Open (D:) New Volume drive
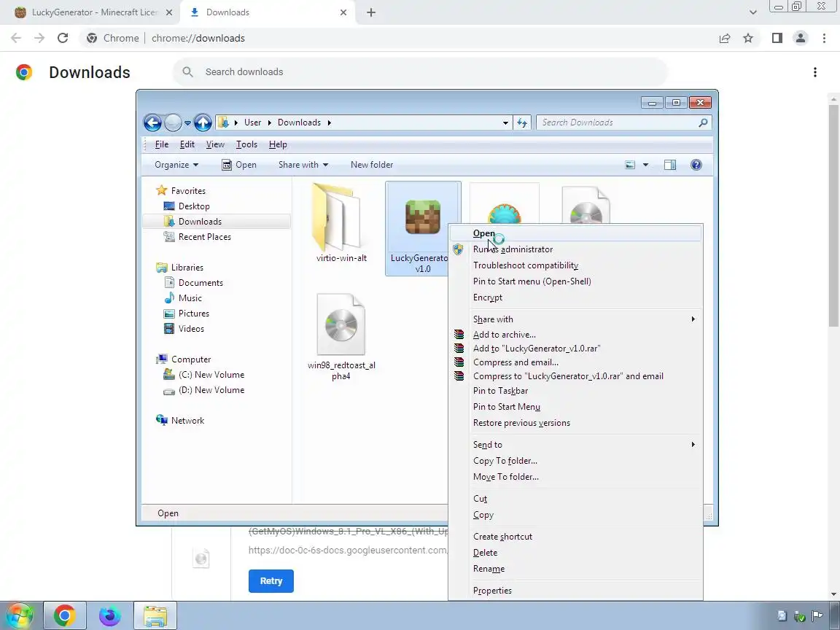This screenshot has height=630, width=840. (x=211, y=390)
